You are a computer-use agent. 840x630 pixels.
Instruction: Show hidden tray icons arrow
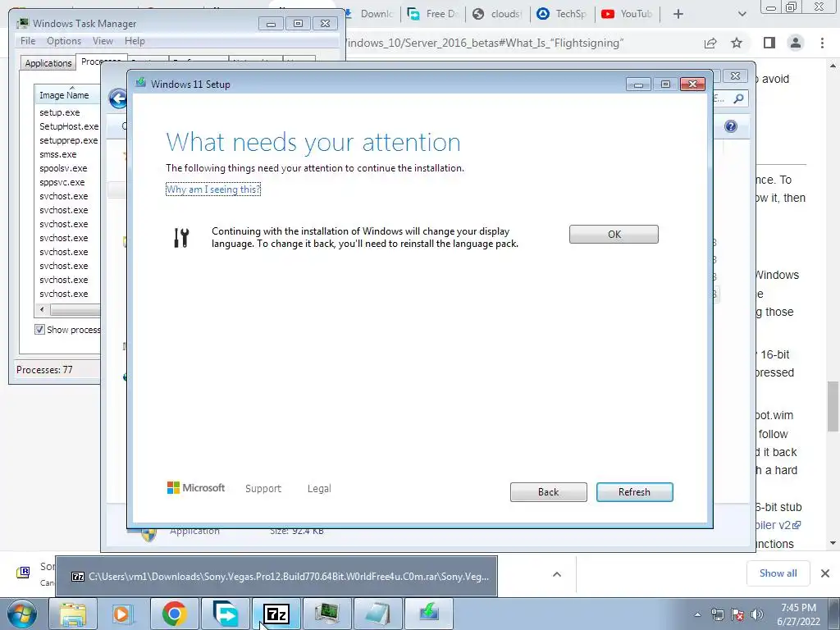697,614
